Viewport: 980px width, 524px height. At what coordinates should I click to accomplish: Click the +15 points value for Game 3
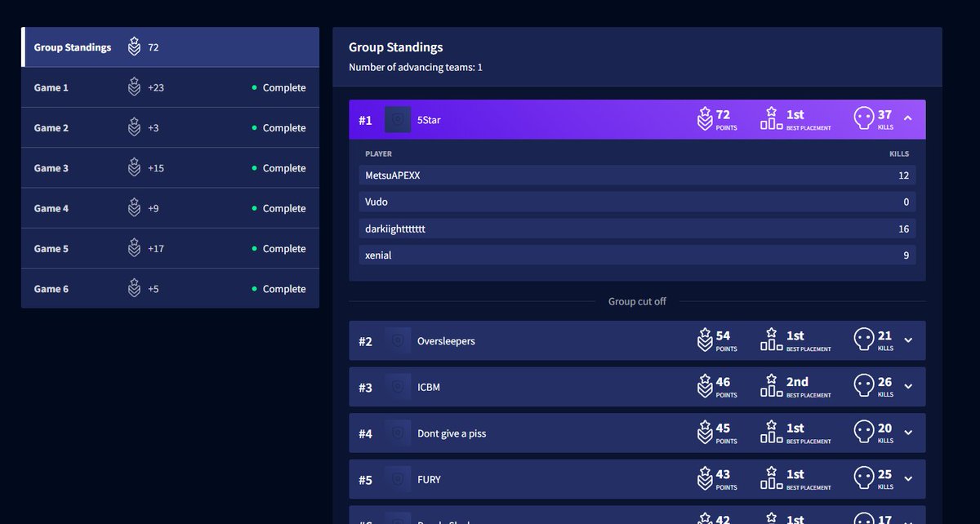pyautogui.click(x=156, y=168)
